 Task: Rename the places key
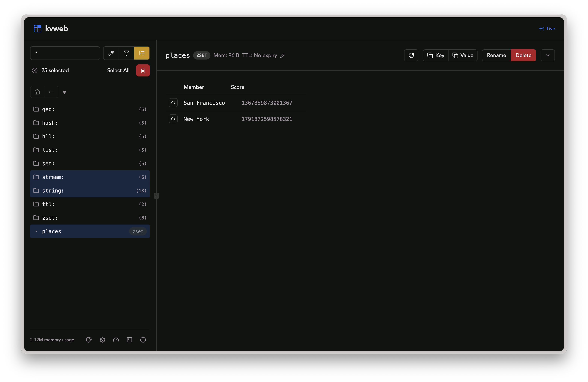coord(496,55)
